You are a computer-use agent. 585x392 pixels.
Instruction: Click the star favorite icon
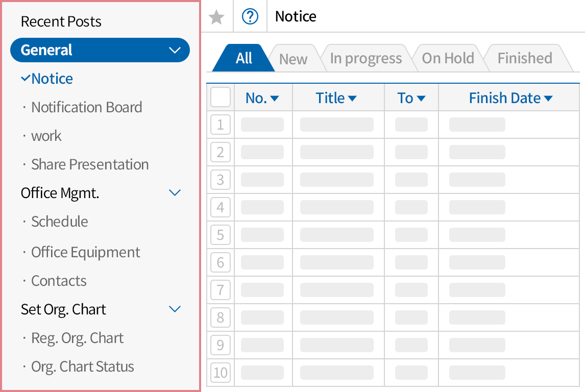(x=216, y=16)
